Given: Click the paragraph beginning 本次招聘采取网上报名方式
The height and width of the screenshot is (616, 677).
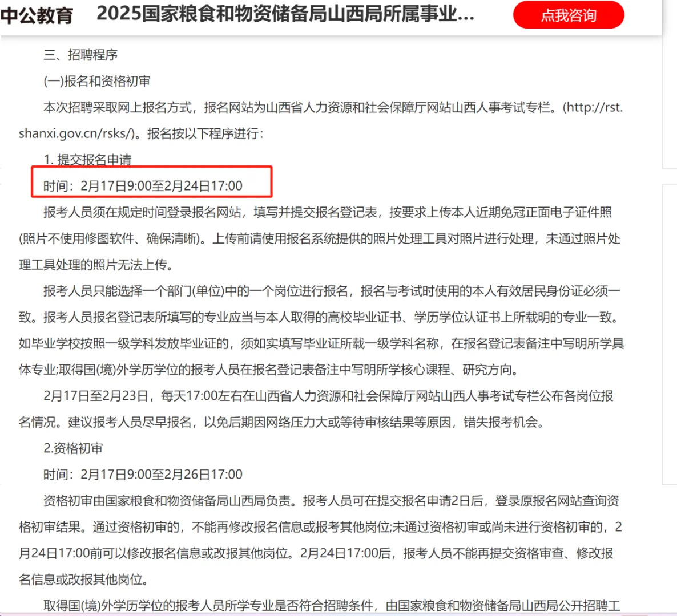Looking at the screenshot, I should pyautogui.click(x=320, y=120).
